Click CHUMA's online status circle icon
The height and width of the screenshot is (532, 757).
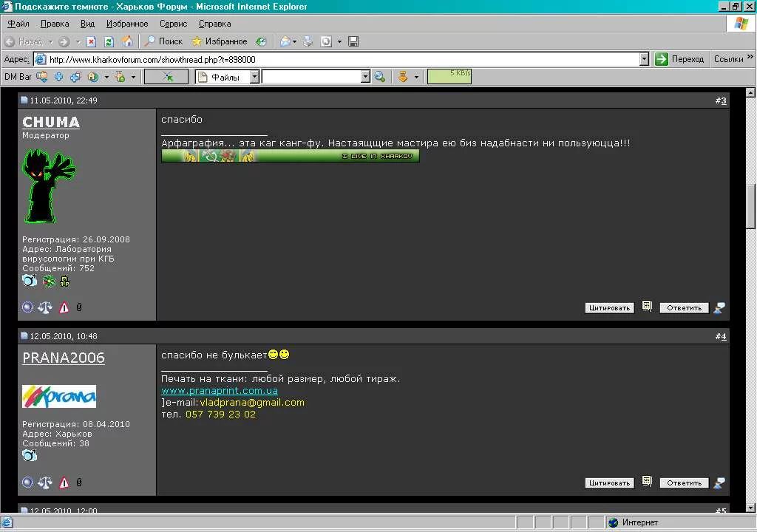[27, 307]
